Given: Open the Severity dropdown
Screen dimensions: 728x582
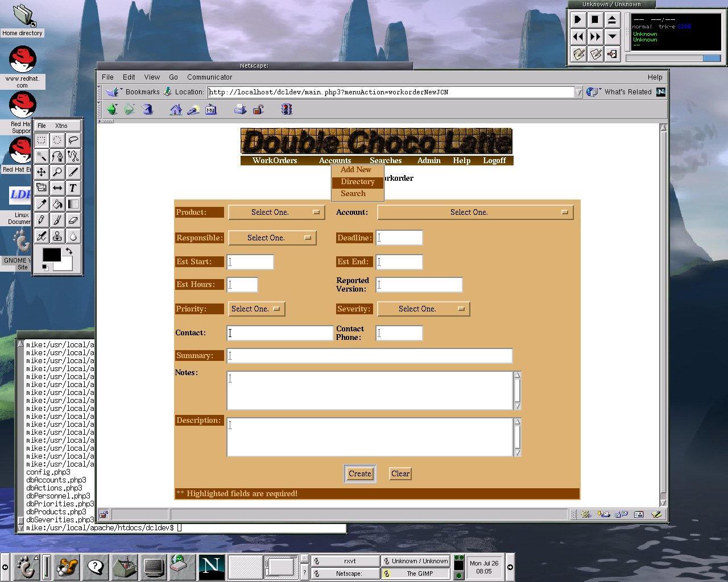Looking at the screenshot, I should tap(423, 309).
